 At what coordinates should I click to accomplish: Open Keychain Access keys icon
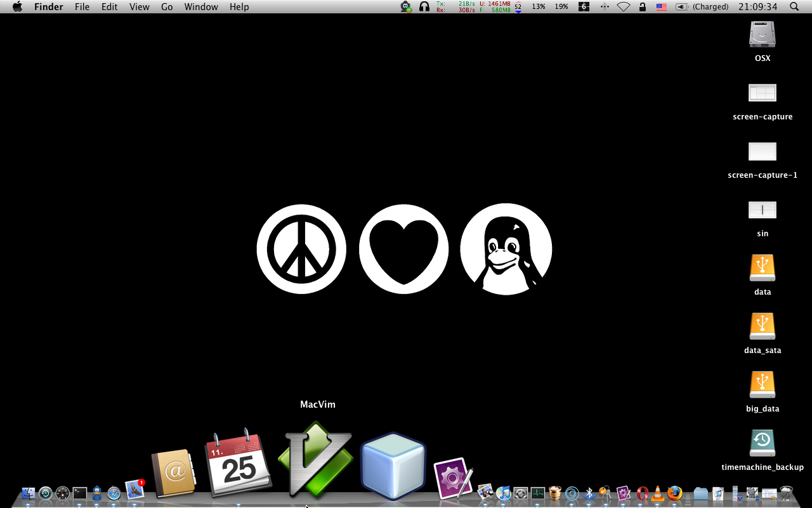pyautogui.click(x=606, y=493)
